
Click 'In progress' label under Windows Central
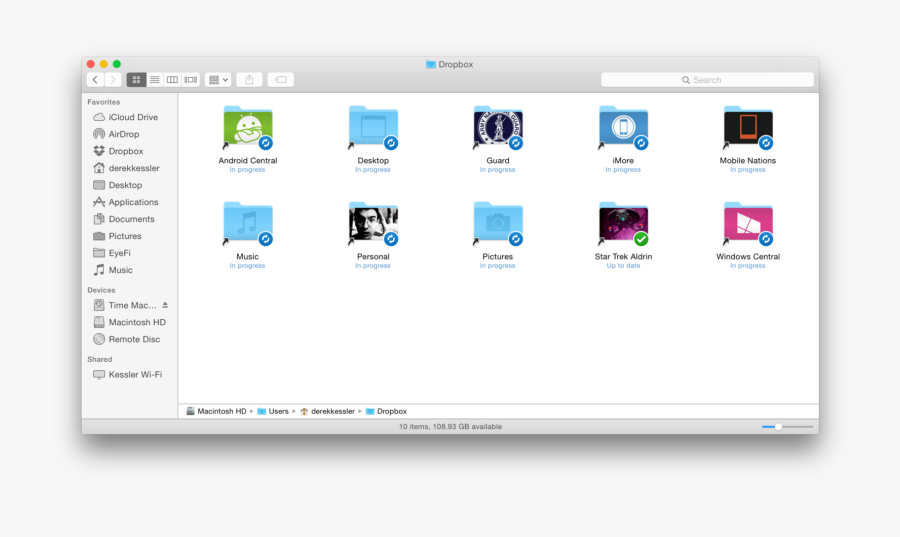pyautogui.click(x=748, y=266)
